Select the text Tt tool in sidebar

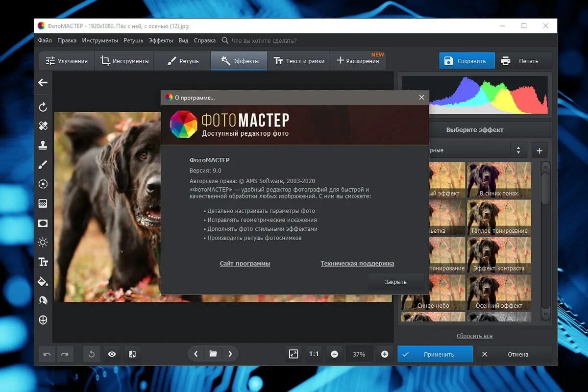[x=43, y=262]
